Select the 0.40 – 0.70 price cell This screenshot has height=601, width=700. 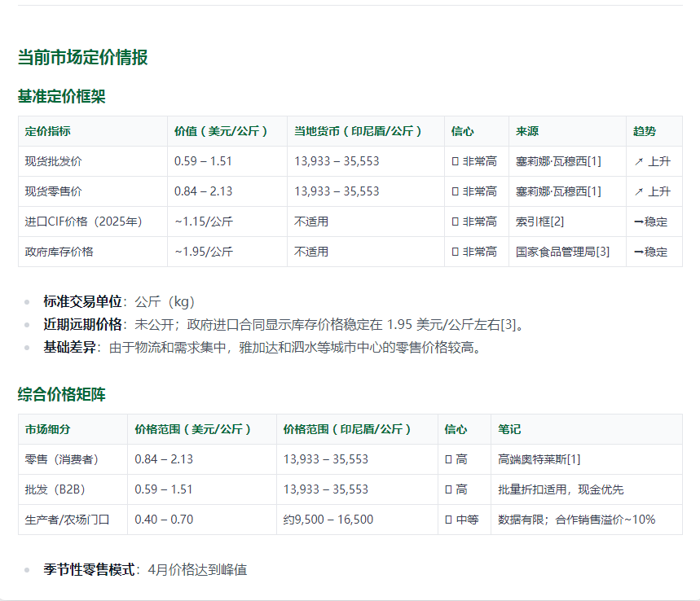coord(164,520)
